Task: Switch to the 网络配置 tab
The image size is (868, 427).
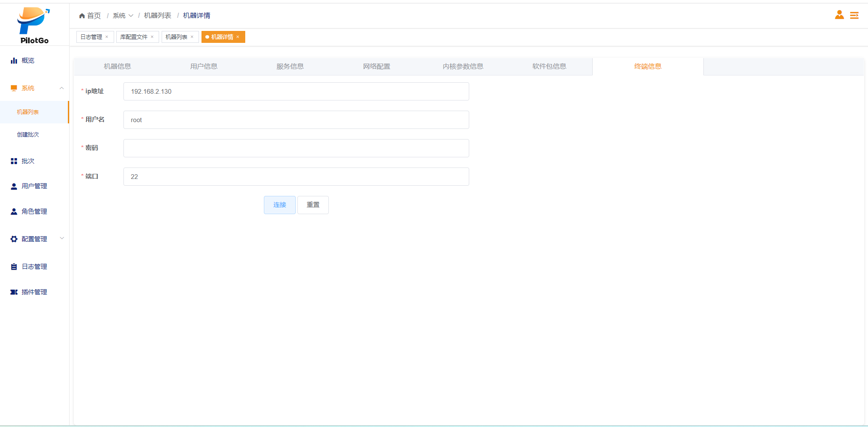Action: [x=376, y=67]
